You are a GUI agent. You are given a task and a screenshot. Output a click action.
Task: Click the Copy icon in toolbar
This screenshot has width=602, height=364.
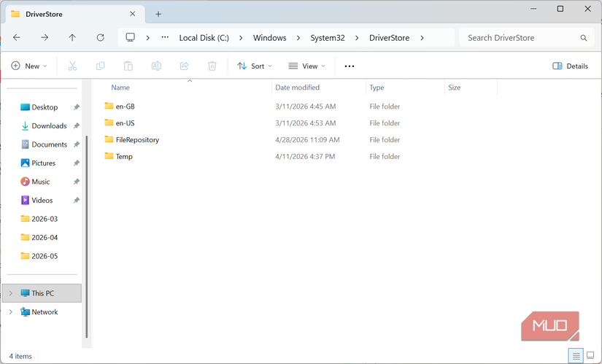(100, 66)
